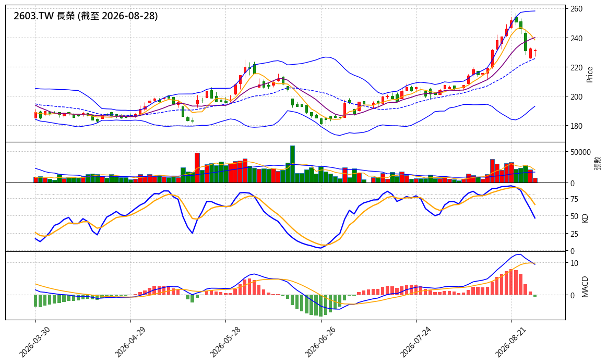Click the 50 KD tick label

click(x=574, y=216)
